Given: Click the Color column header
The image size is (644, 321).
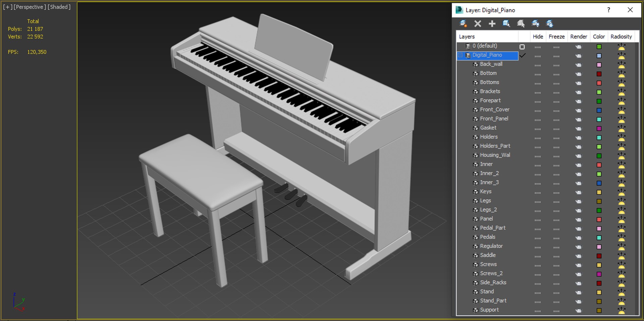Looking at the screenshot, I should (x=599, y=37).
